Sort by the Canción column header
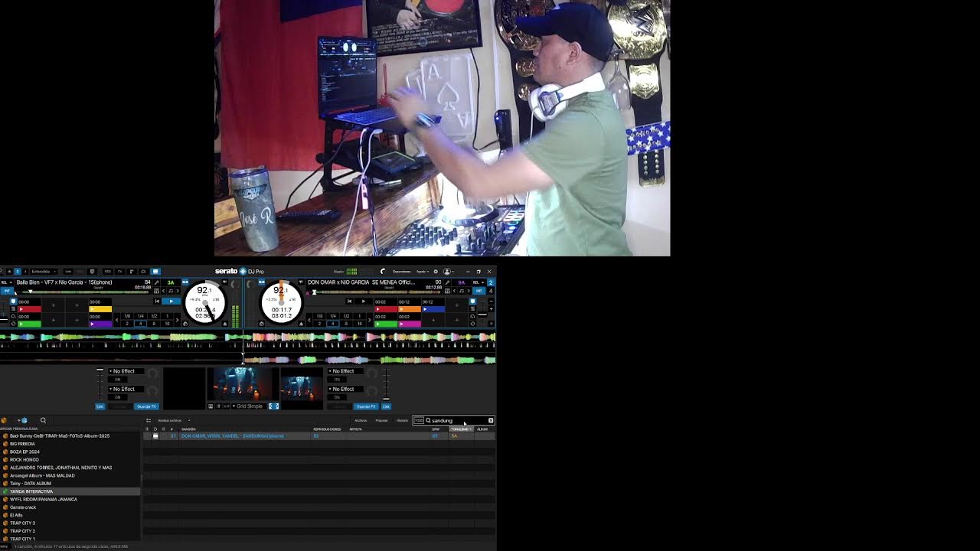The image size is (980, 551). 188,429
